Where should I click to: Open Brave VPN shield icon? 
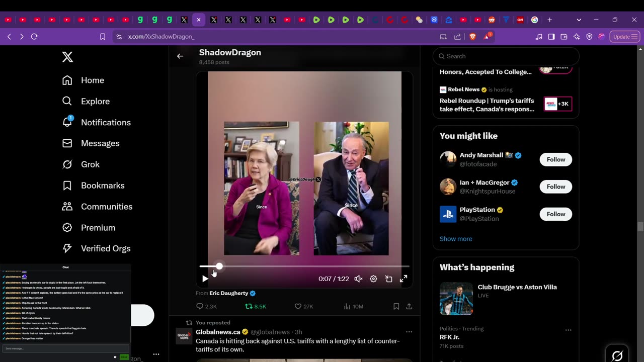[589, 37]
